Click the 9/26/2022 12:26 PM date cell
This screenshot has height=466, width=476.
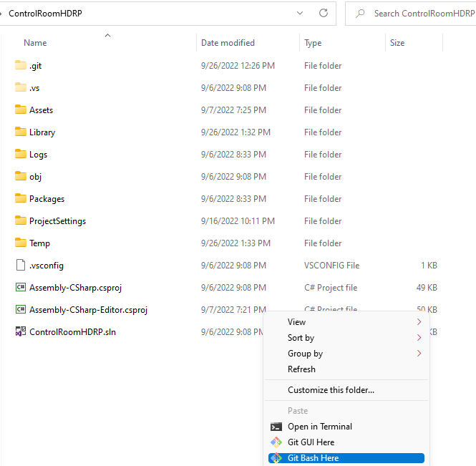[238, 66]
